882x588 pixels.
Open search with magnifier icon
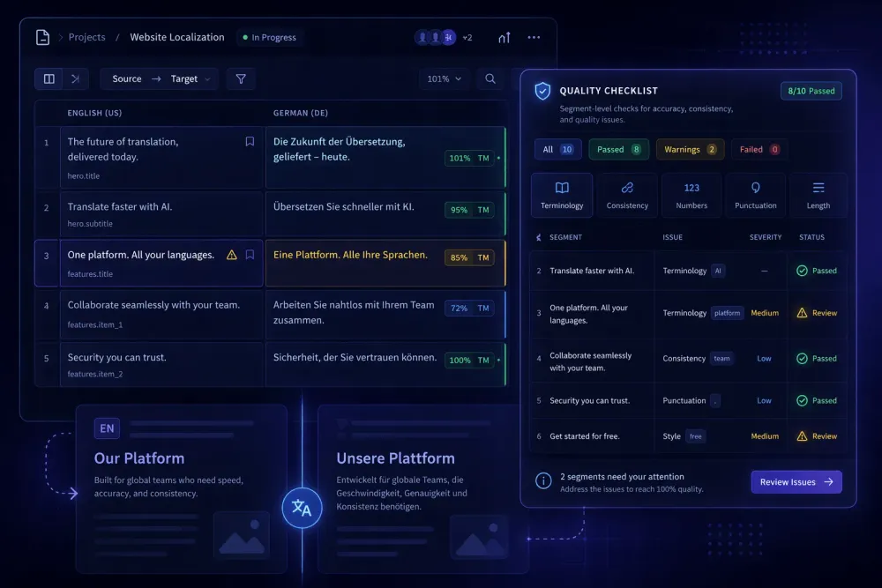[490, 78]
